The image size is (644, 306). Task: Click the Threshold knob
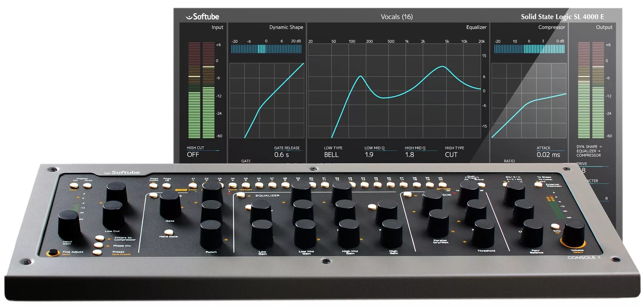point(484,233)
